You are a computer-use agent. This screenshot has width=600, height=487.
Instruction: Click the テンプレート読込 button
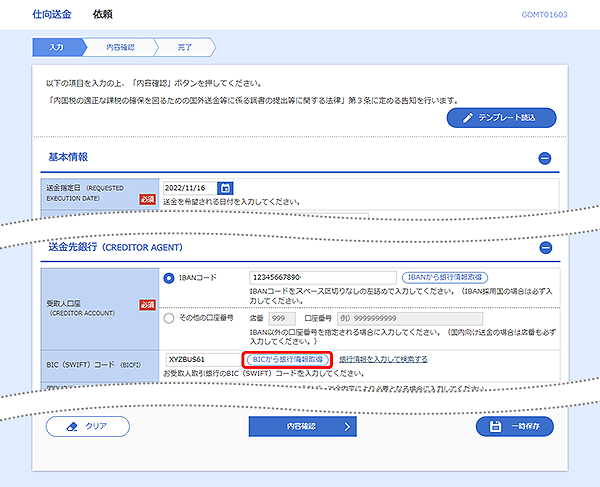point(501,118)
